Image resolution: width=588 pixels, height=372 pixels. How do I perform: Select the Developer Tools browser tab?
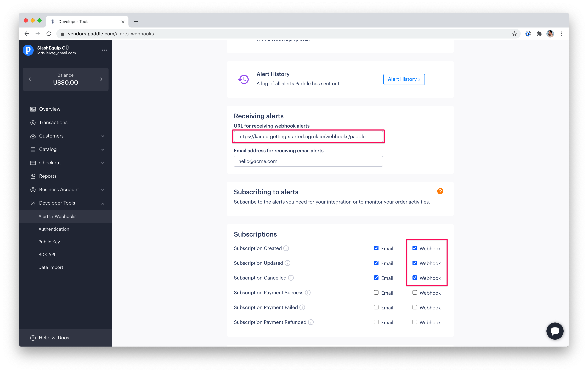pyautogui.click(x=87, y=21)
